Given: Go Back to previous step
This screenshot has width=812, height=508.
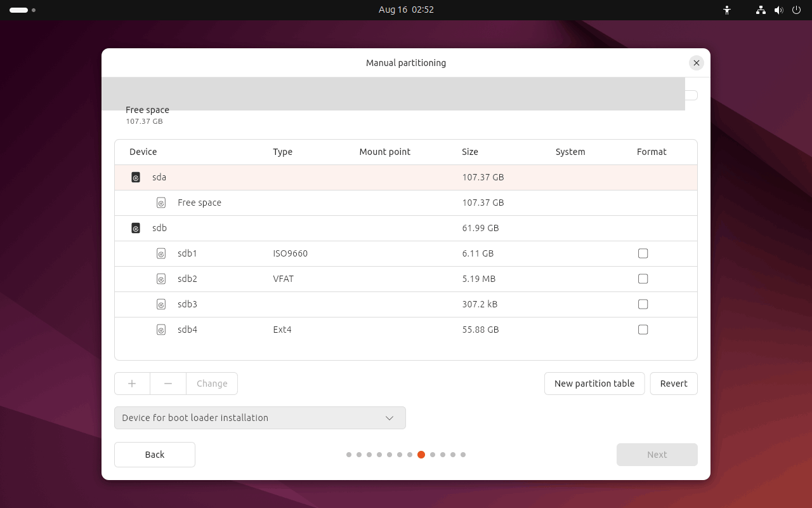Looking at the screenshot, I should [155, 455].
